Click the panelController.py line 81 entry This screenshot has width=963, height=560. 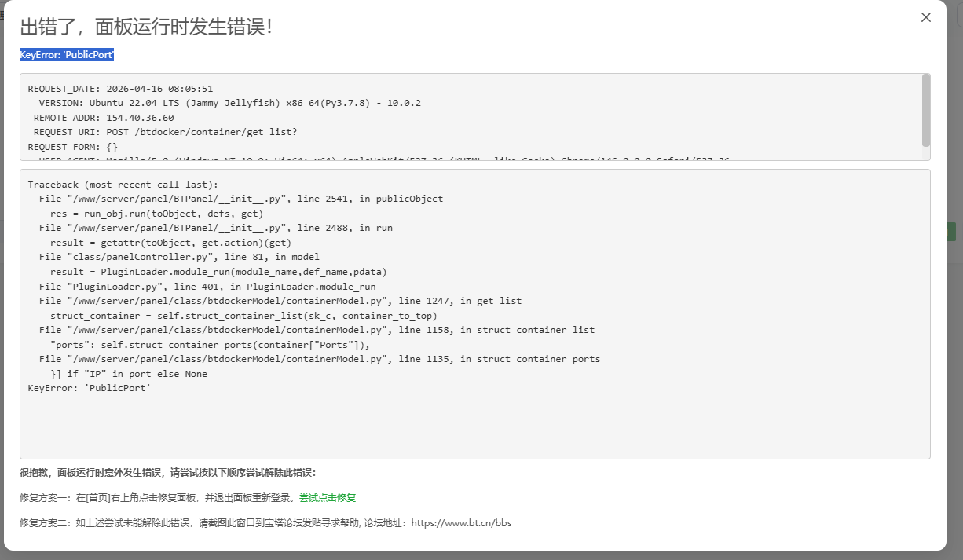click(179, 257)
